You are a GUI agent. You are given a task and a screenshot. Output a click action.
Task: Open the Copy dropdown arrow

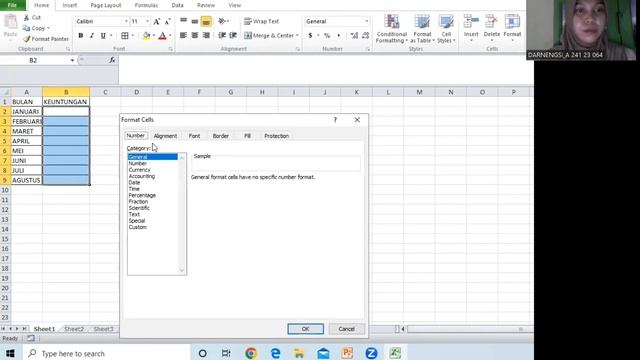(x=48, y=28)
